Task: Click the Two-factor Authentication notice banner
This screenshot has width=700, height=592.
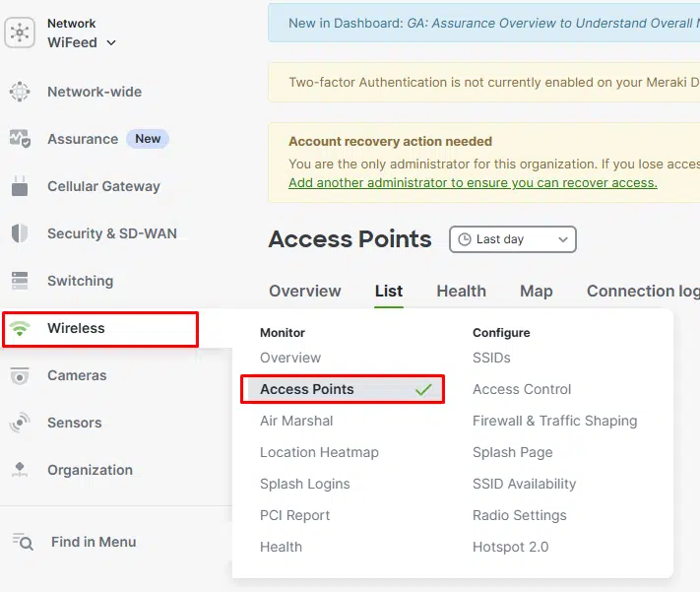Action: click(x=484, y=82)
